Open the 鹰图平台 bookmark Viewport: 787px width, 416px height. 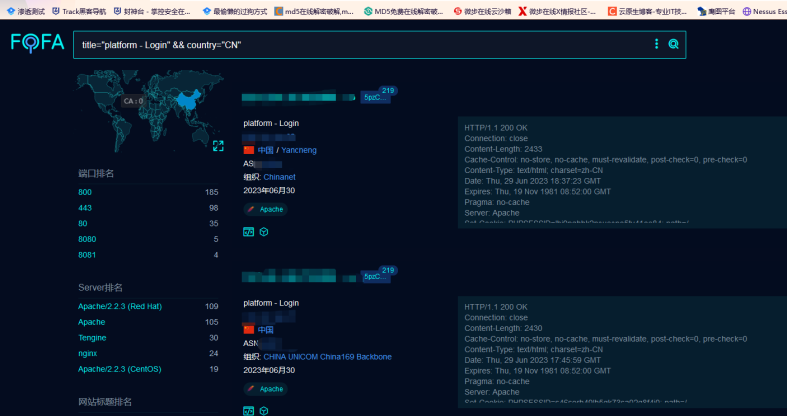[716, 11]
